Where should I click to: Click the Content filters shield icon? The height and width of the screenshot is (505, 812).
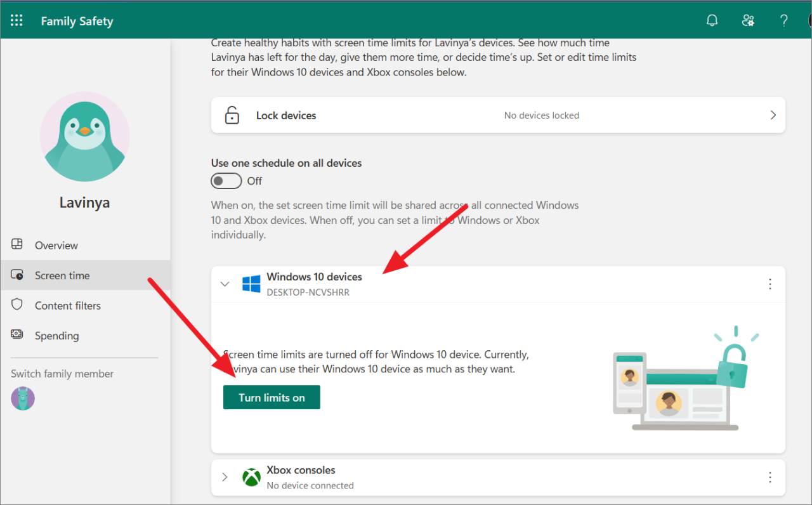17,305
